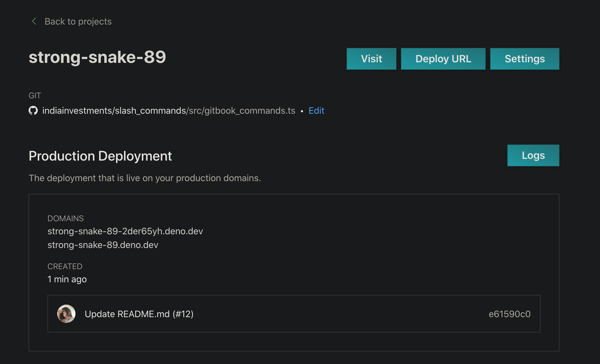
Task: Go back to projects link
Action: [78, 21]
